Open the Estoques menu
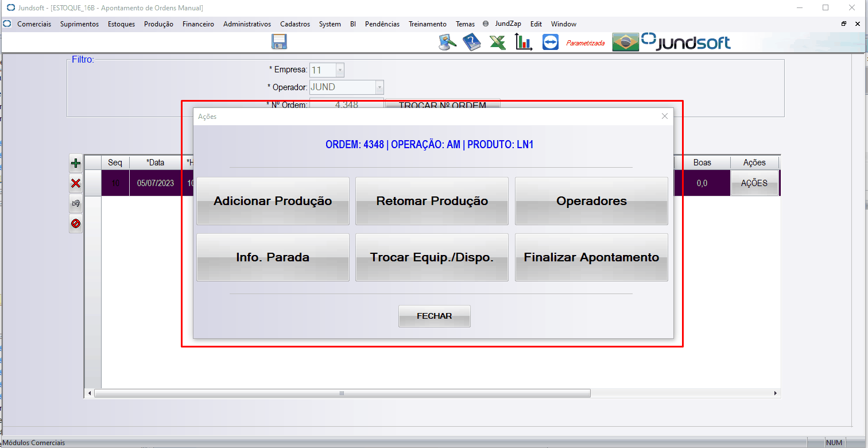868x448 pixels. (x=121, y=24)
